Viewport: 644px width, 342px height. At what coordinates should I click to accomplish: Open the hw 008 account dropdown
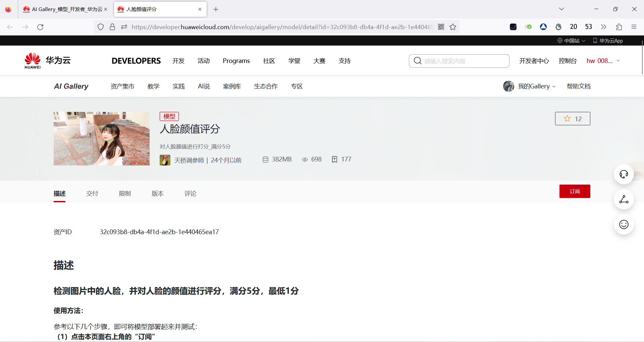(603, 61)
